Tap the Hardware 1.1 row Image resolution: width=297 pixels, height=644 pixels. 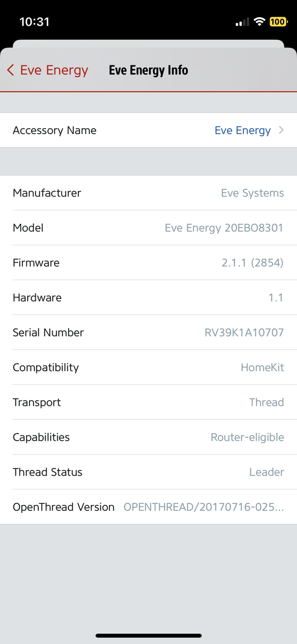click(148, 297)
